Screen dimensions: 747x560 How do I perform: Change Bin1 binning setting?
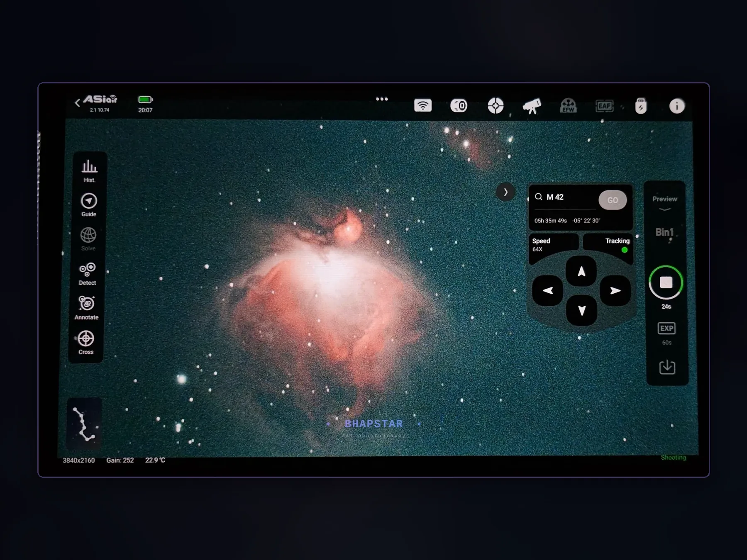coord(664,232)
